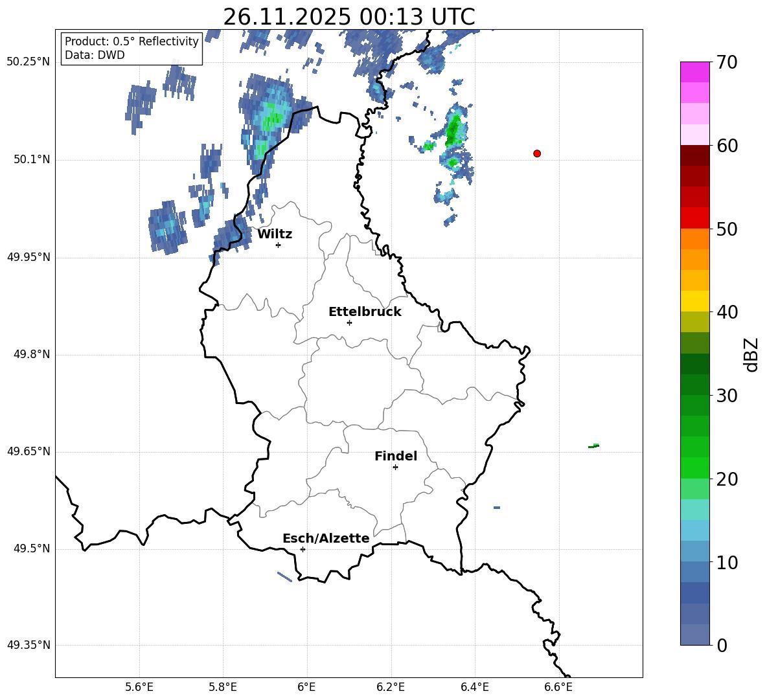Image resolution: width=767 pixels, height=700 pixels.
Task: Click the 26.11.2025 00:13 UTC title
Action: [x=349, y=17]
